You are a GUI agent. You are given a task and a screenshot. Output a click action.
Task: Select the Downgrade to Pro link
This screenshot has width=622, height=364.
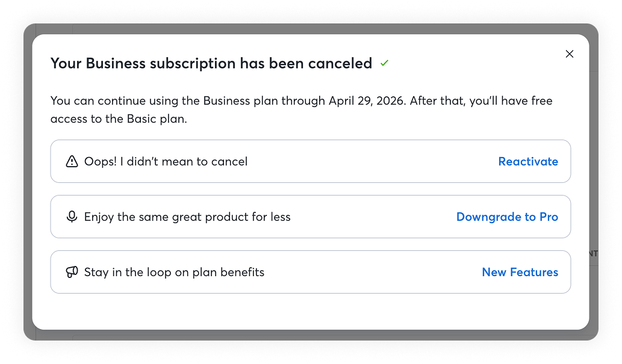pyautogui.click(x=507, y=217)
